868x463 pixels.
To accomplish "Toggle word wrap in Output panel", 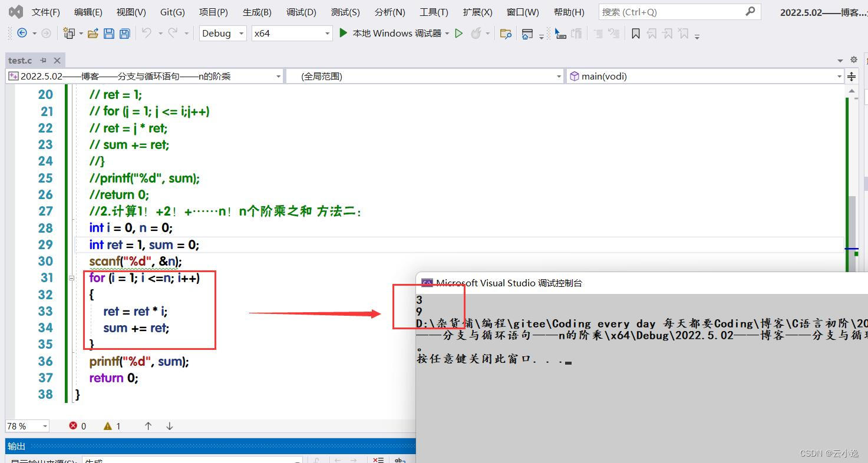I will coord(400,460).
